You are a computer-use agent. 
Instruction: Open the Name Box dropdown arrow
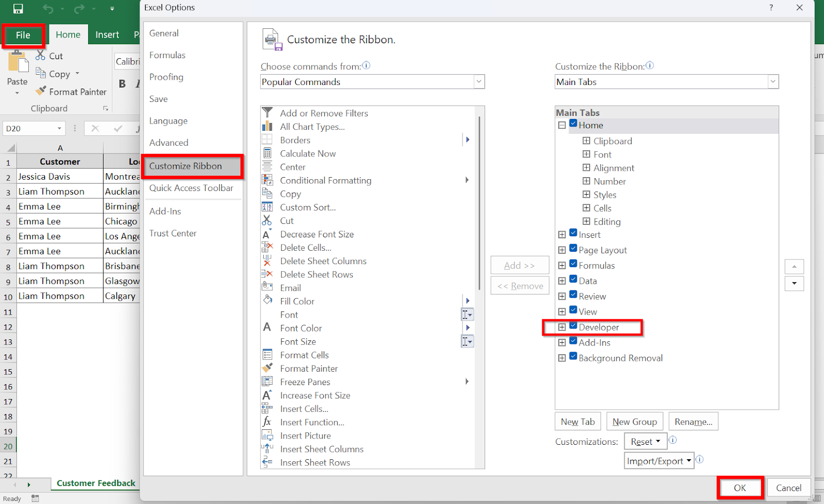(59, 129)
